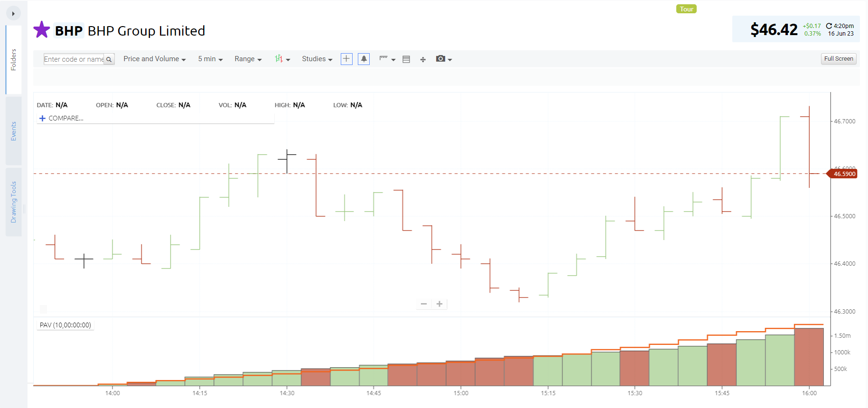
Task: Click the Compare plus link
Action: 61,118
